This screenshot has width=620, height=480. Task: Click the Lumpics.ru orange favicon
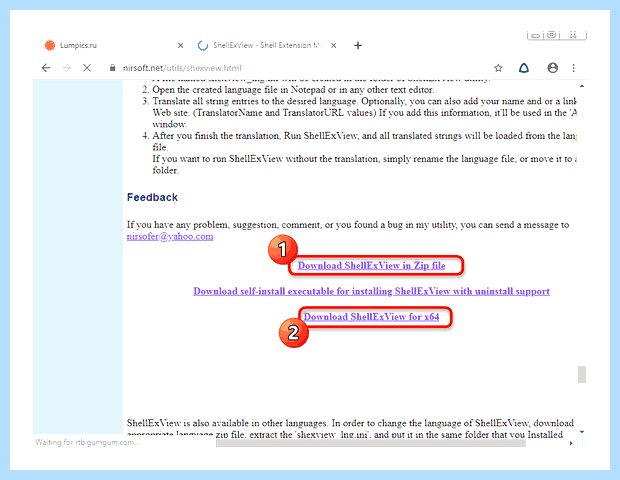pos(50,45)
